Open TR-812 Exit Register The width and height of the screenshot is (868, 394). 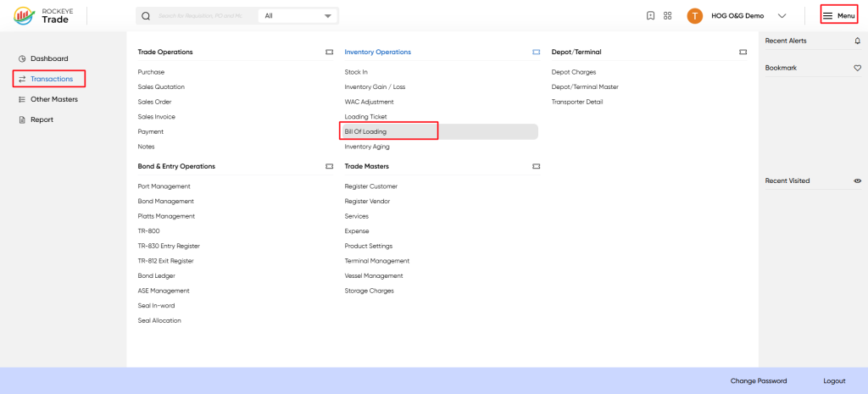pyautogui.click(x=165, y=261)
